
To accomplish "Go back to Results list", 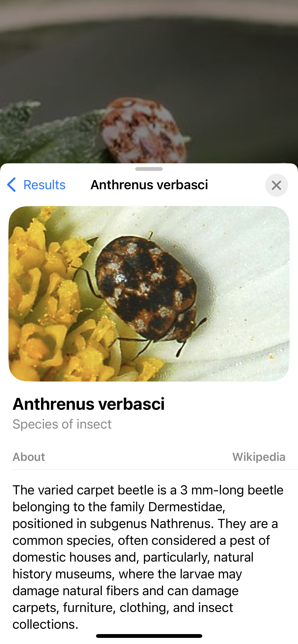I will pyautogui.click(x=36, y=185).
